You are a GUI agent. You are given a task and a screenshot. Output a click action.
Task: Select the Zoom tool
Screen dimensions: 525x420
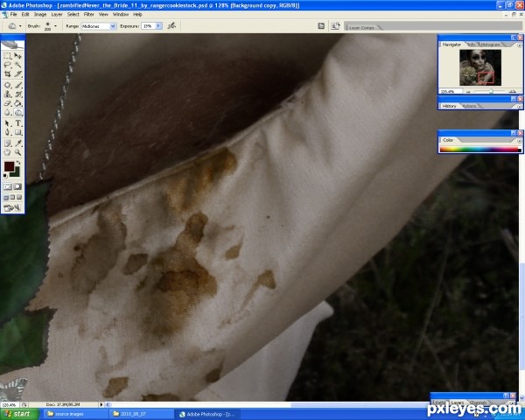point(17,153)
